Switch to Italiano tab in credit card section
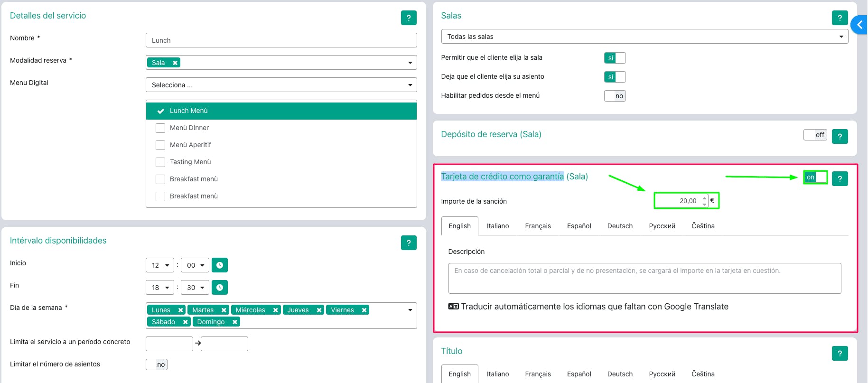The width and height of the screenshot is (868, 383). [x=497, y=226]
